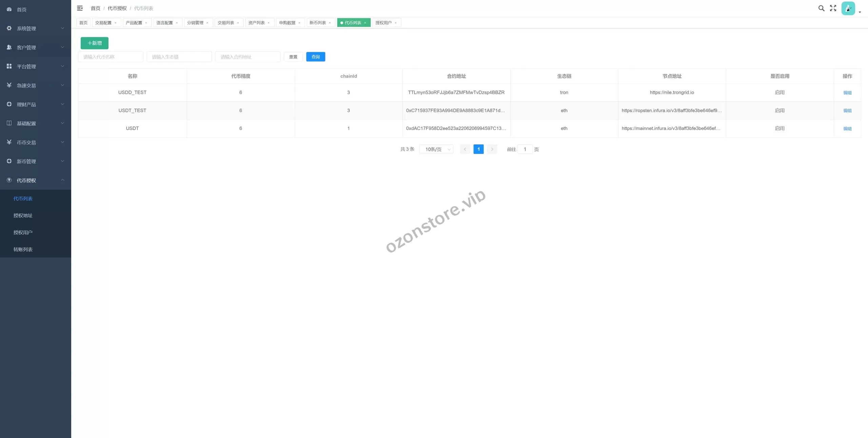Open the search magnifier icon
Screen dimensions: 868x438
[x=821, y=8]
